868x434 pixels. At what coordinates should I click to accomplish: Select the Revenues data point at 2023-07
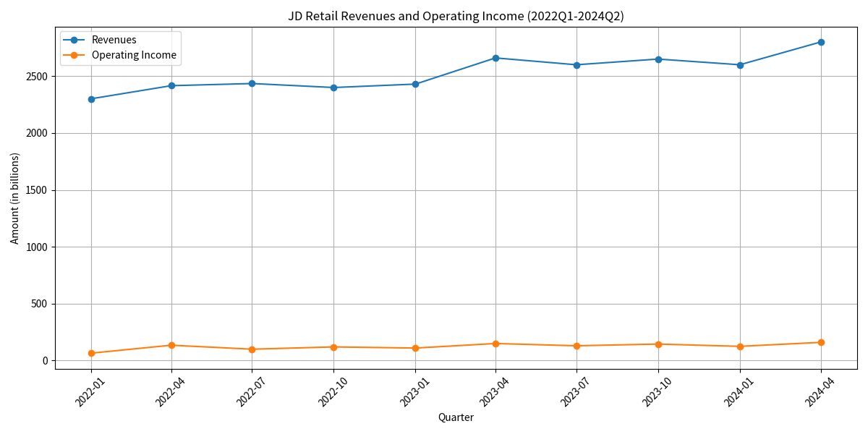(576, 65)
